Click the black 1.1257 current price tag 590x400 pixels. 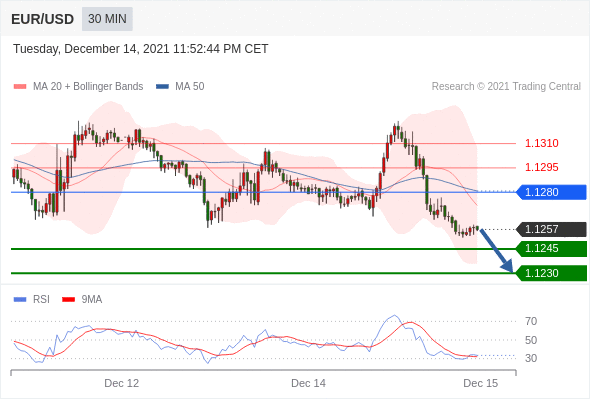[x=551, y=229]
